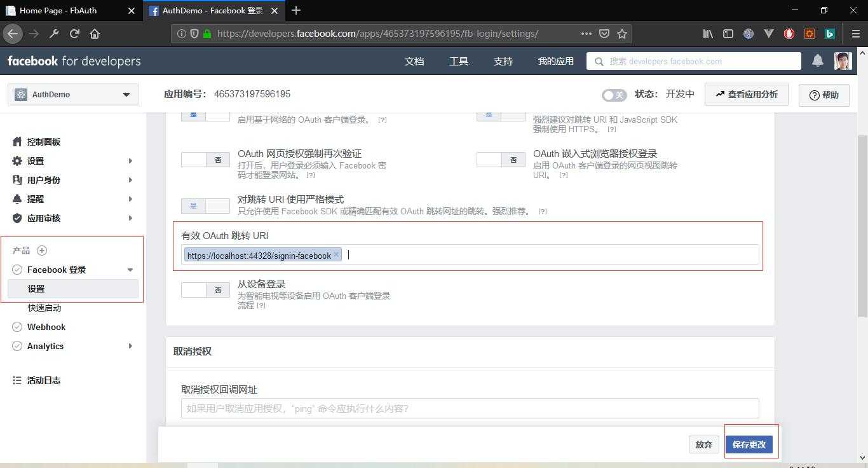Remove the localhost redirect URI tag

336,254
